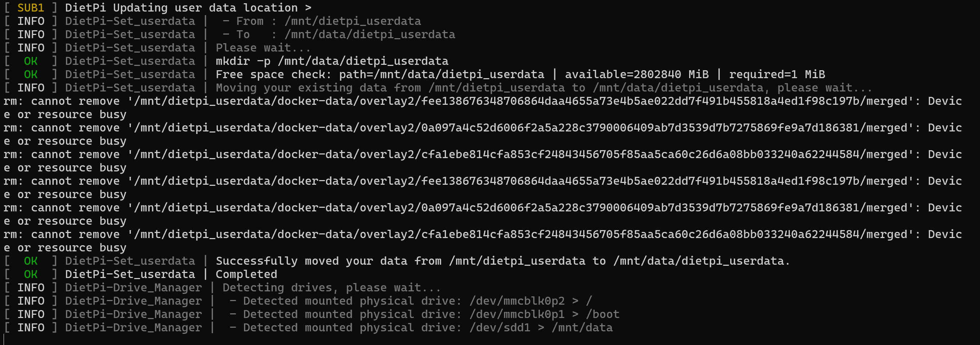Click the 'Successfully moved your data' message
980x345 pixels.
pyautogui.click(x=503, y=261)
